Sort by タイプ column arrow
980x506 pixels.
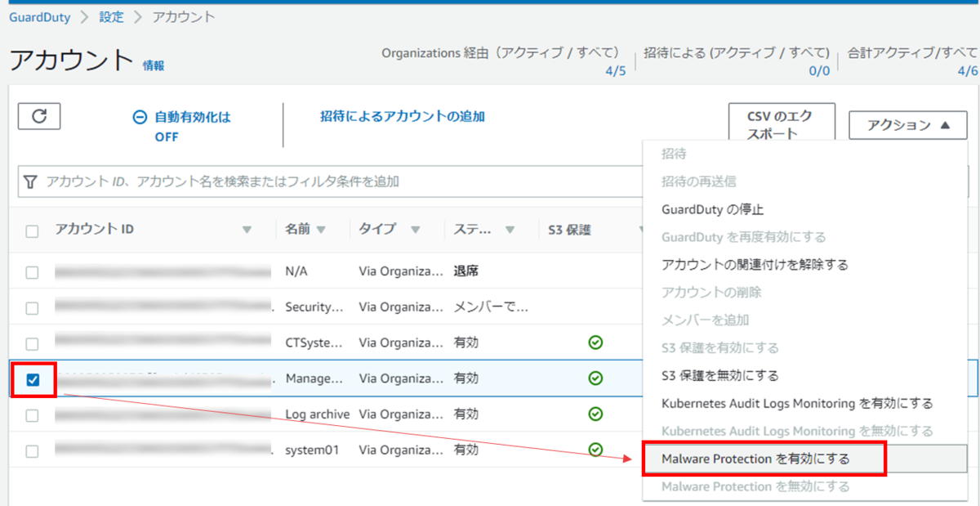[x=416, y=231]
